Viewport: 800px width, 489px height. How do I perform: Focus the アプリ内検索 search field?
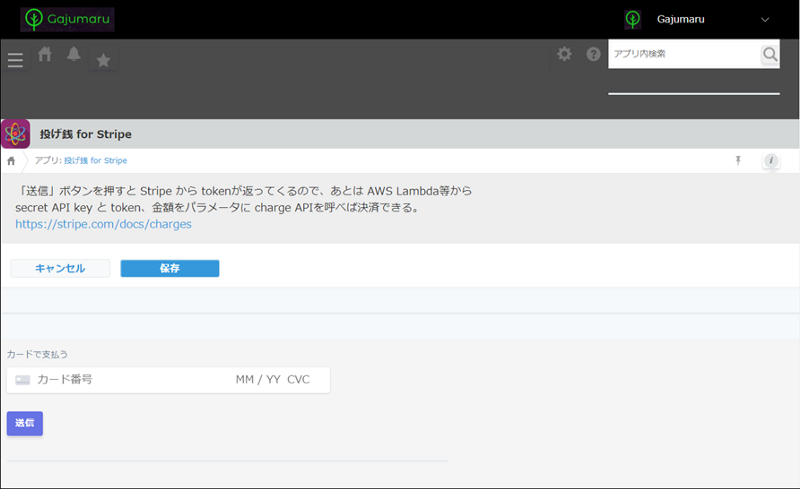tap(684, 54)
